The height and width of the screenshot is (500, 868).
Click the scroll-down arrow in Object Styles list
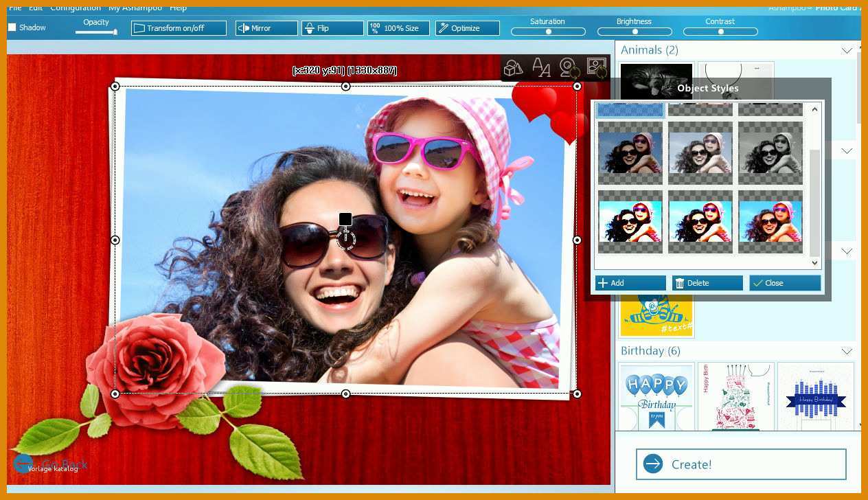[815, 263]
